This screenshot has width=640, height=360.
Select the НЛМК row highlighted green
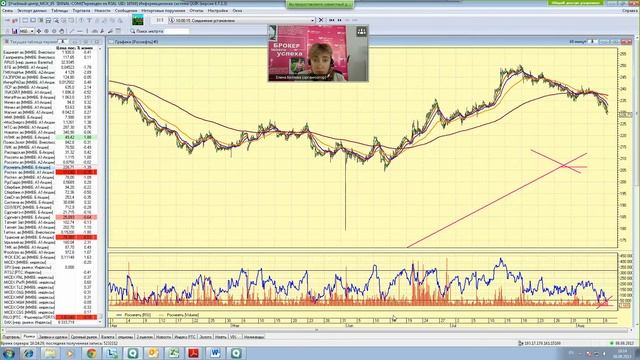coord(49,138)
